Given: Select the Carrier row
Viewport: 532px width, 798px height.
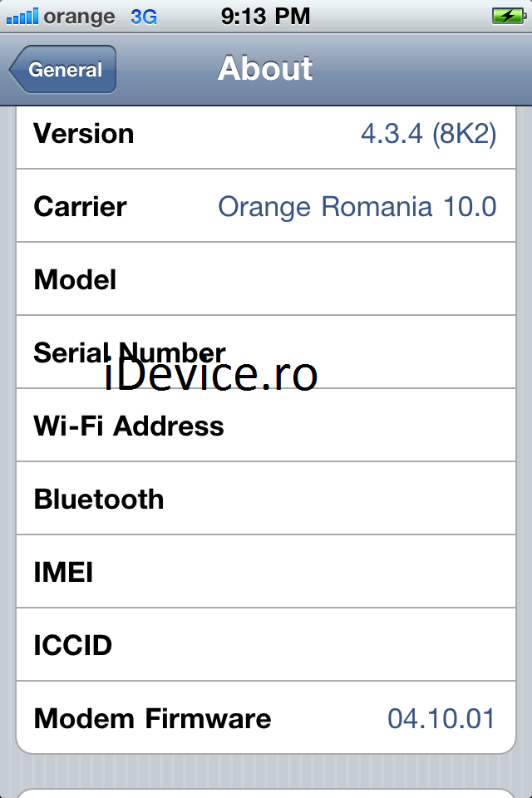Looking at the screenshot, I should [266, 205].
